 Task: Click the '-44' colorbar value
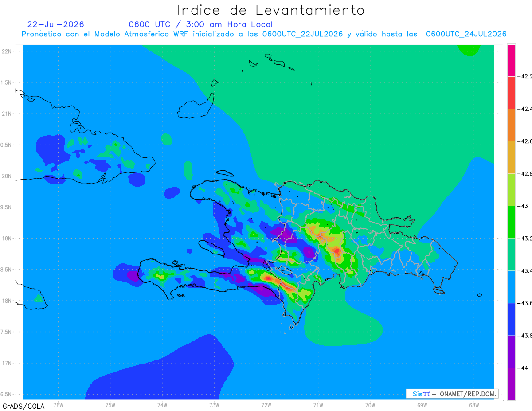tap(524, 368)
